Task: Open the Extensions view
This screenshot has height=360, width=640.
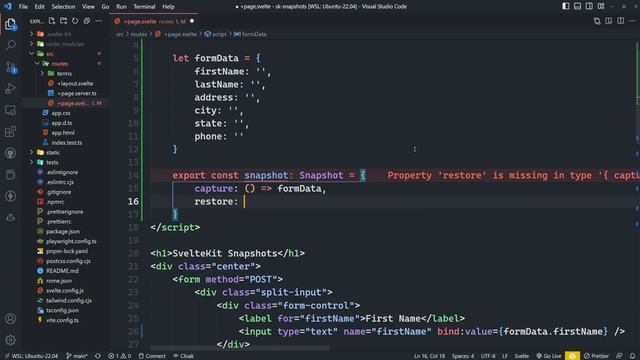Action: pyautogui.click(x=11, y=131)
